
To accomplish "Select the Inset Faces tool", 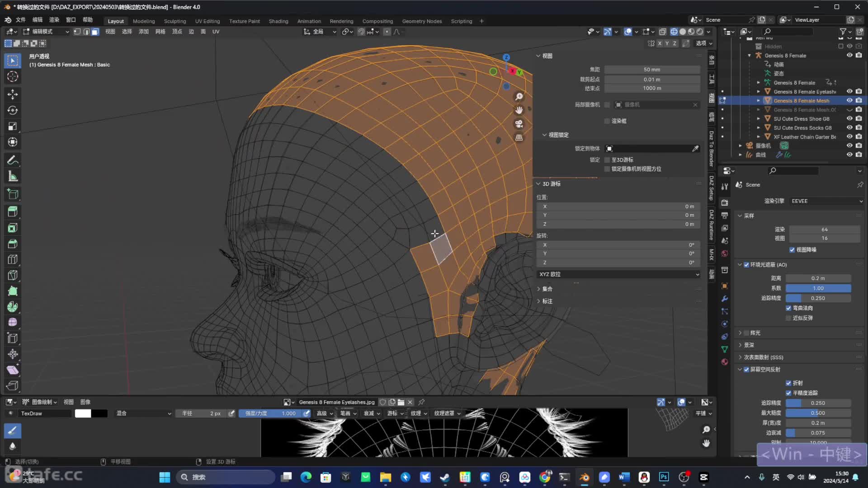I will pos(13,228).
